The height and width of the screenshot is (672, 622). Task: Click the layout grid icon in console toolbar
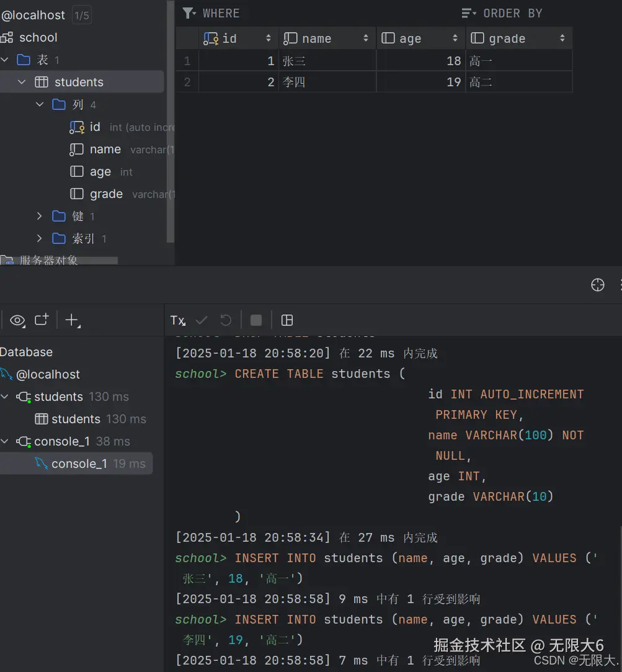click(287, 320)
